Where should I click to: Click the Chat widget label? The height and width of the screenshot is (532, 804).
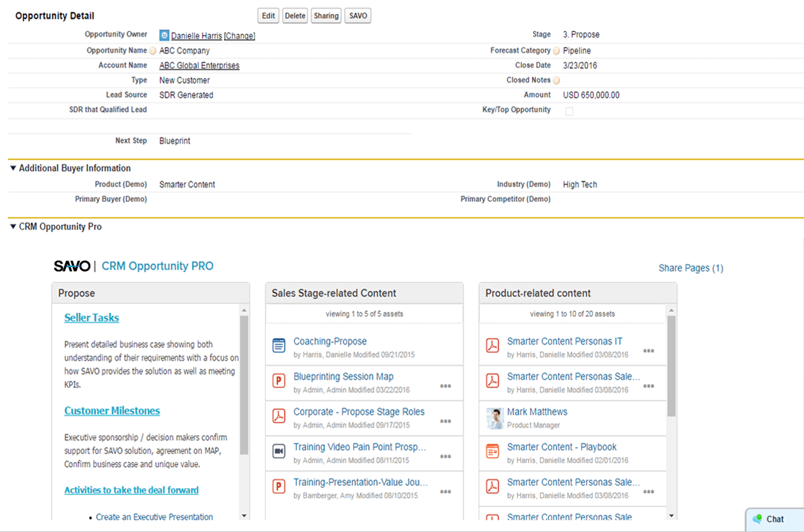[x=775, y=519]
